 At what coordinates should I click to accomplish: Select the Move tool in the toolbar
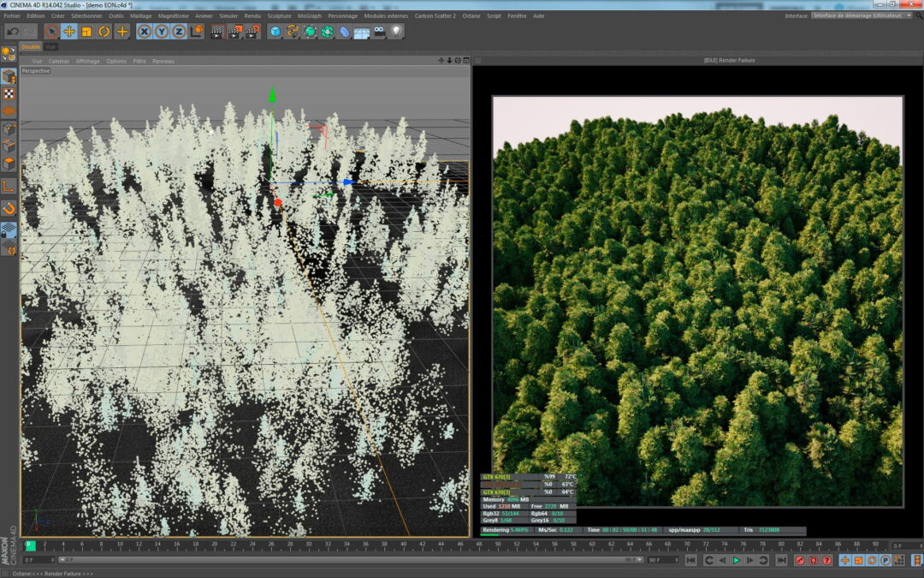(69, 32)
